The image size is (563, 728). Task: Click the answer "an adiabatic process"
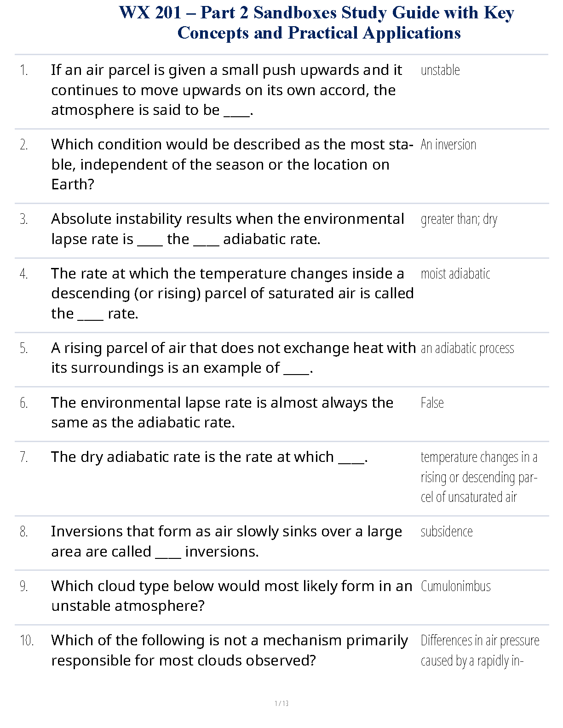[x=467, y=348]
